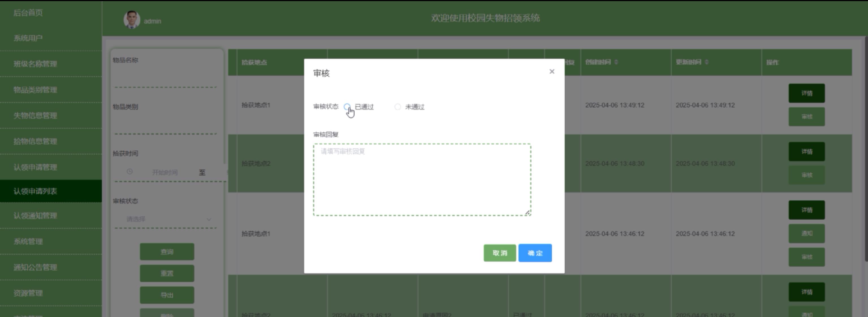
Task: Sort by 更新时间 column arrows
Action: [707, 62]
